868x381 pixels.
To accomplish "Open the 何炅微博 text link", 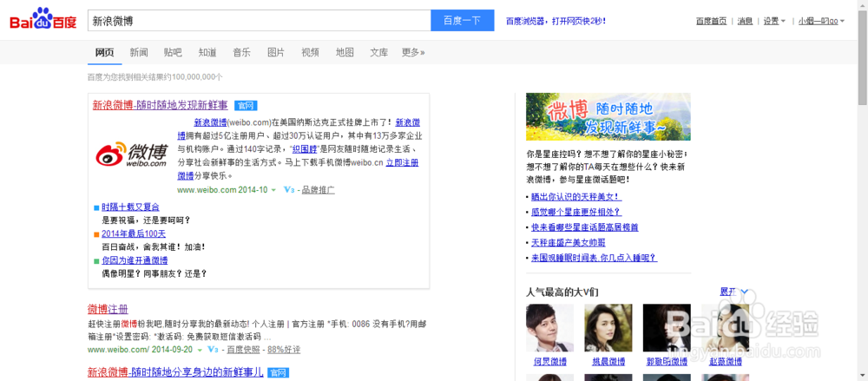I will point(549,362).
